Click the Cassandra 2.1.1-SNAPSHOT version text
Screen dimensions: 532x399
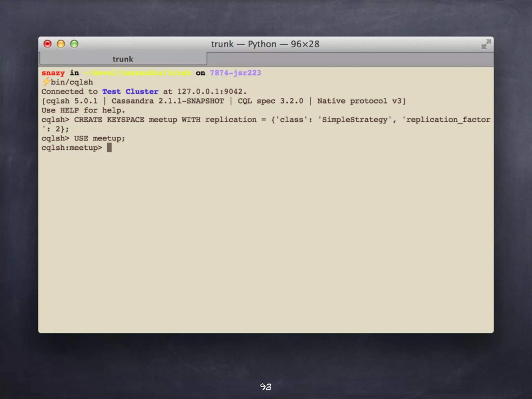pos(168,101)
